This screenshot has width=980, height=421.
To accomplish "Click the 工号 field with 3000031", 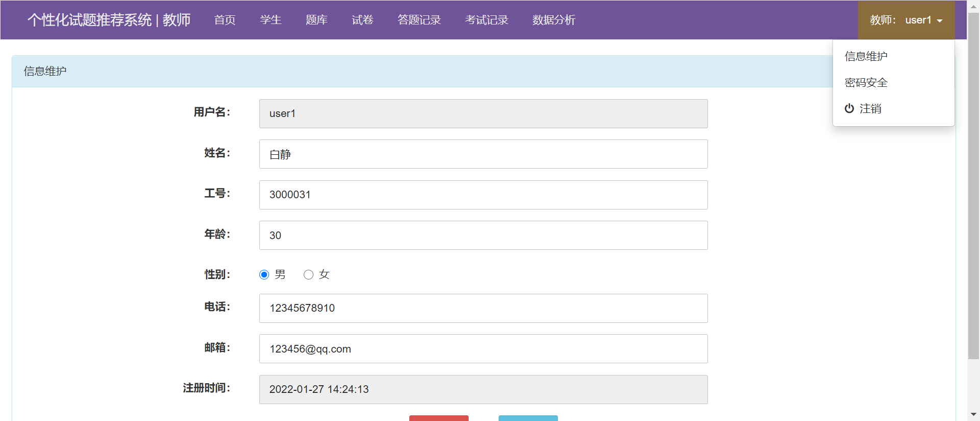I will [483, 195].
